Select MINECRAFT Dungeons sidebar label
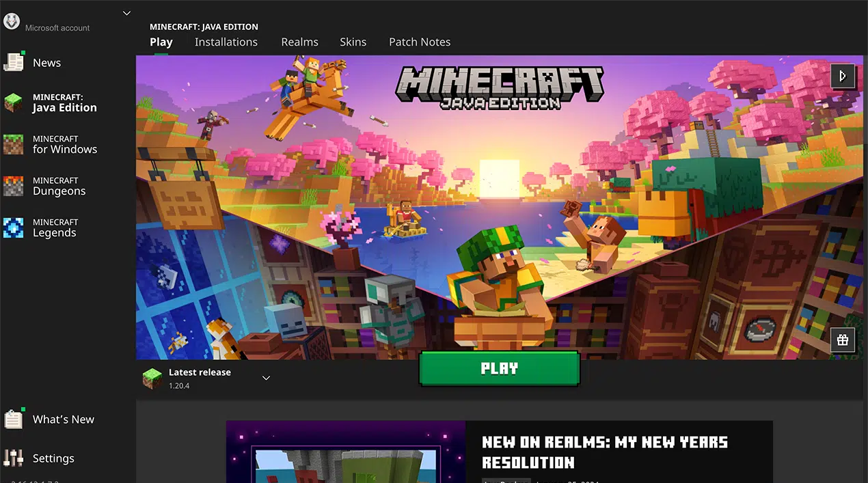Viewport: 868px width, 483px height. coord(59,187)
